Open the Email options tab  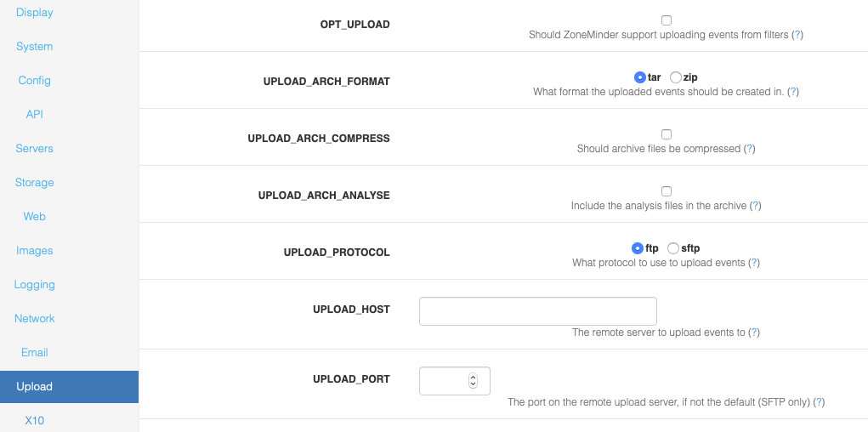coord(34,353)
